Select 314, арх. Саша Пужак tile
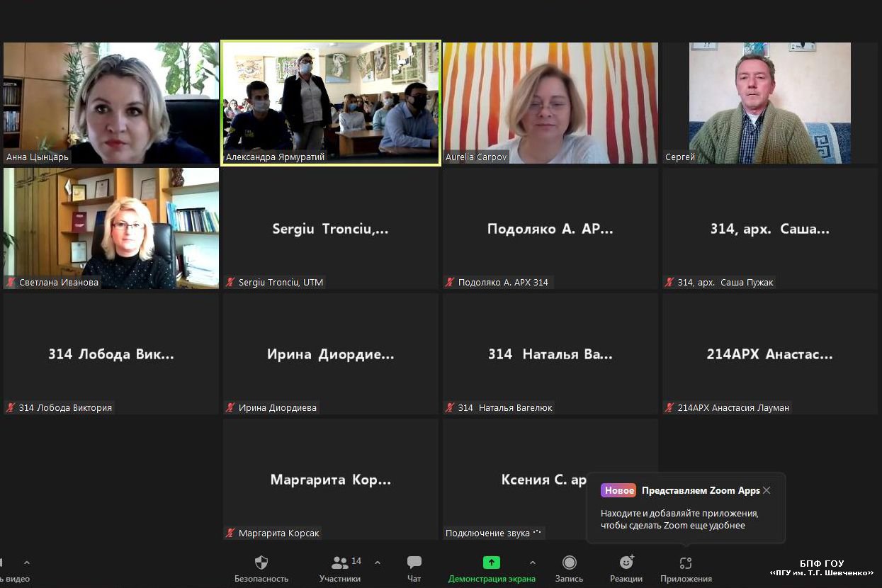 coord(770,228)
